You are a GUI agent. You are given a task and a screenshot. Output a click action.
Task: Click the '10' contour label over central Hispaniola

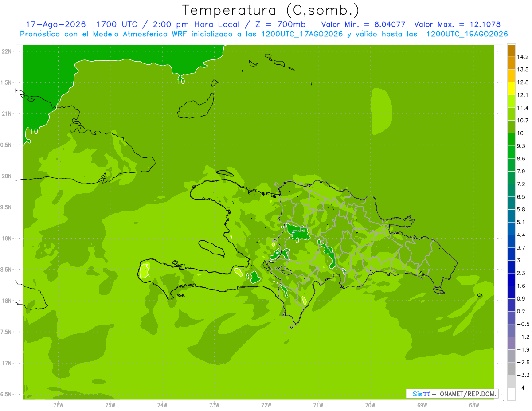[x=295, y=241]
